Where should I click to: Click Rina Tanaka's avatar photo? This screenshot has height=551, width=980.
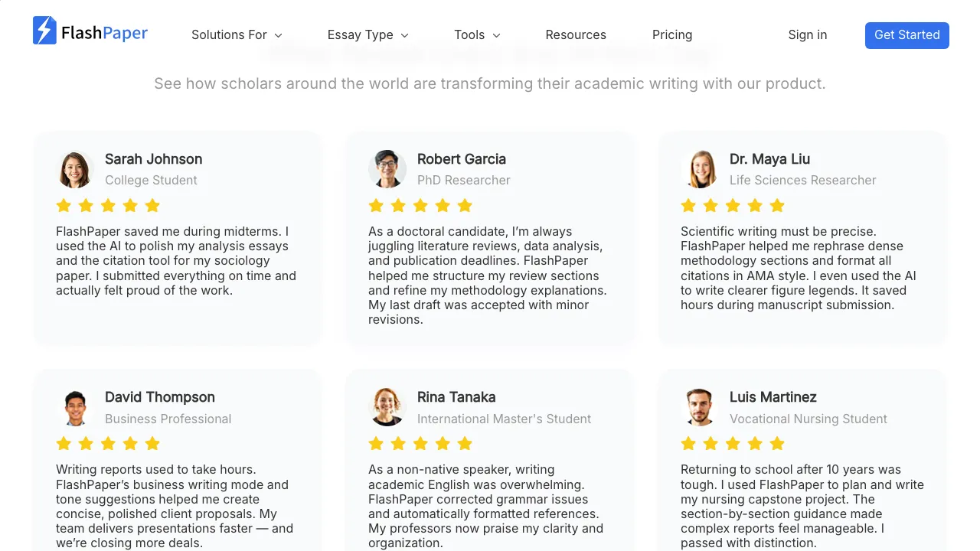(387, 408)
